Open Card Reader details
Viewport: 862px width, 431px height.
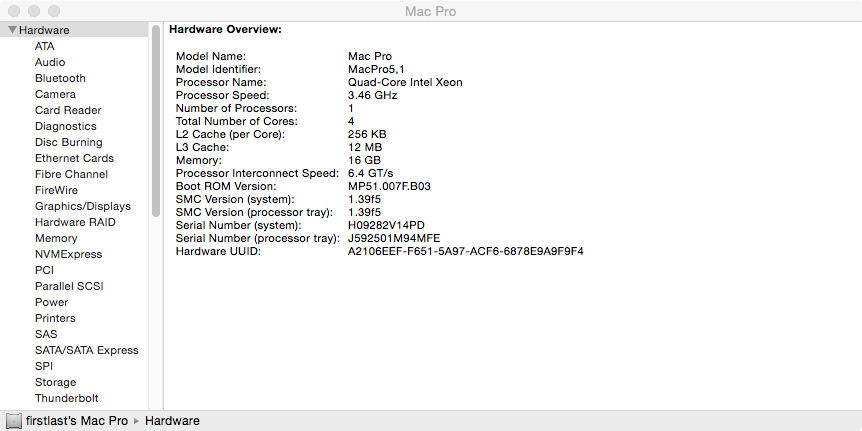click(68, 110)
